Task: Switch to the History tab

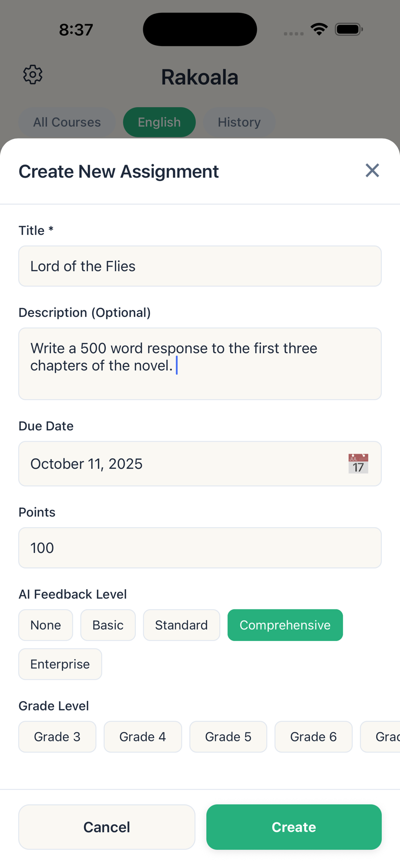Action: 239,122
